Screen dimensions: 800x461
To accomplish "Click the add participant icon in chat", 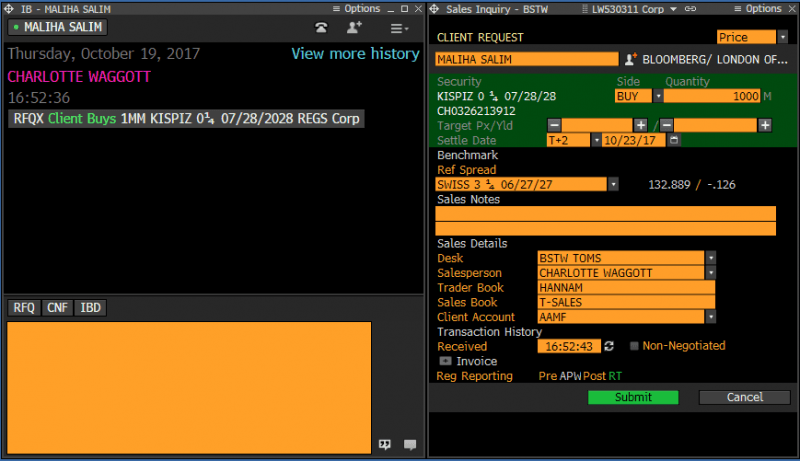I will [x=354, y=28].
